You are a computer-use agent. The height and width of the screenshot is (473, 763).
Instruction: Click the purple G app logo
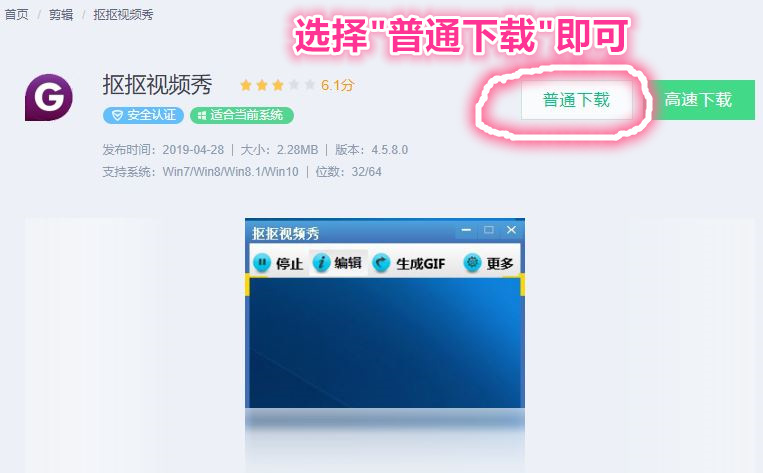pos(48,97)
